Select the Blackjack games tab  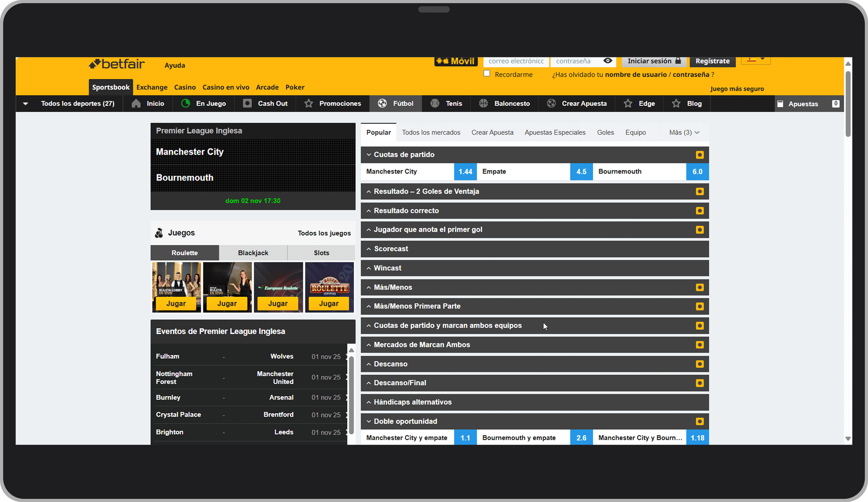(253, 253)
